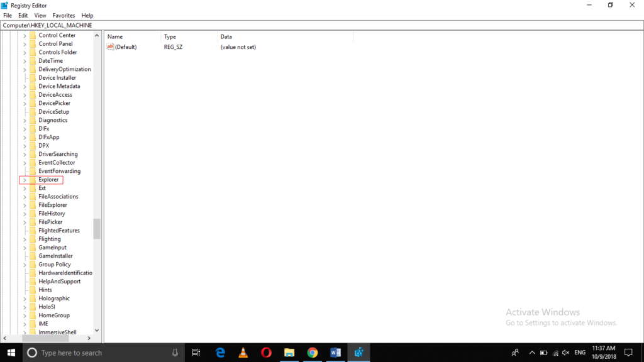Image resolution: width=644 pixels, height=362 pixels.
Task: Select the DeviceAccess key
Action: click(x=55, y=95)
